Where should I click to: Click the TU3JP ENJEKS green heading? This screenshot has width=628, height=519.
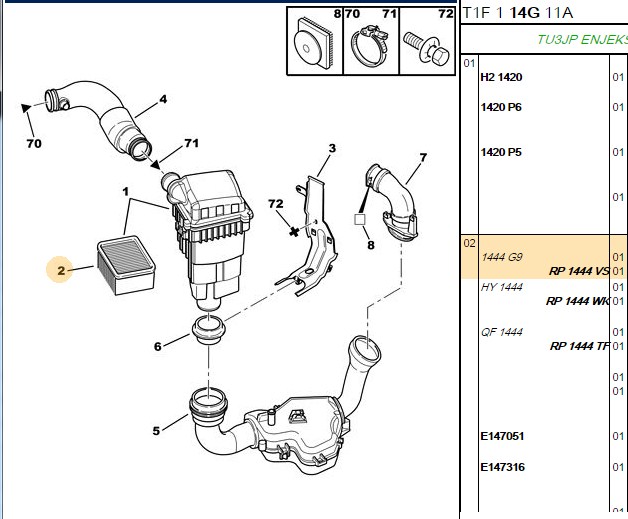coord(582,40)
